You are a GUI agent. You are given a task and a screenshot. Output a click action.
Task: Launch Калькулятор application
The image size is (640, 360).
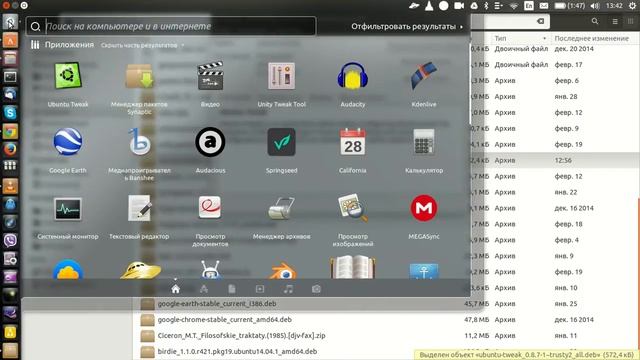pyautogui.click(x=424, y=142)
